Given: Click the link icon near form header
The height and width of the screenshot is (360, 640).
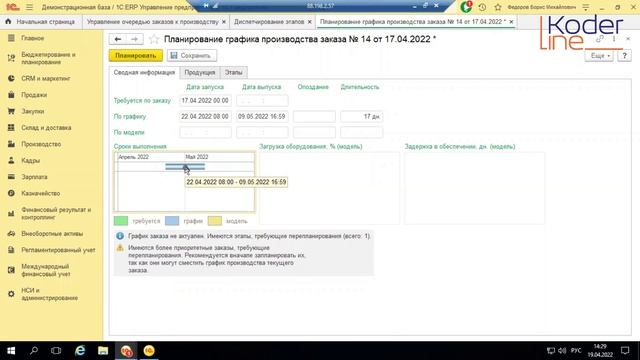Looking at the screenshot, I should (600, 39).
